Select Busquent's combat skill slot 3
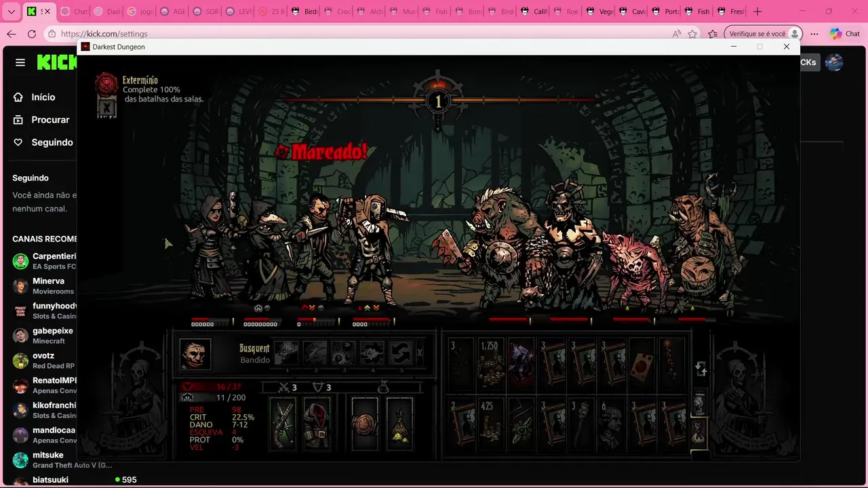Viewport: 868px width, 488px height. [x=344, y=353]
